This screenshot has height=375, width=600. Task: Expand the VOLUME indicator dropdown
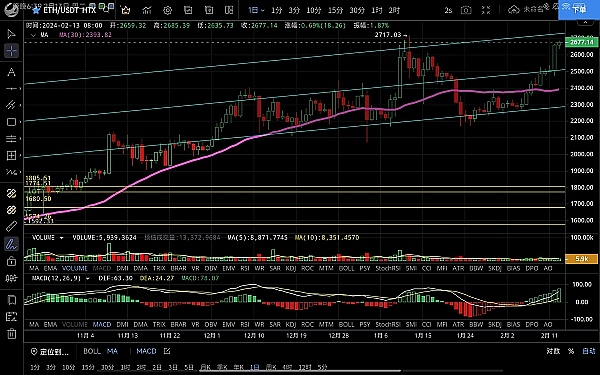coord(61,238)
